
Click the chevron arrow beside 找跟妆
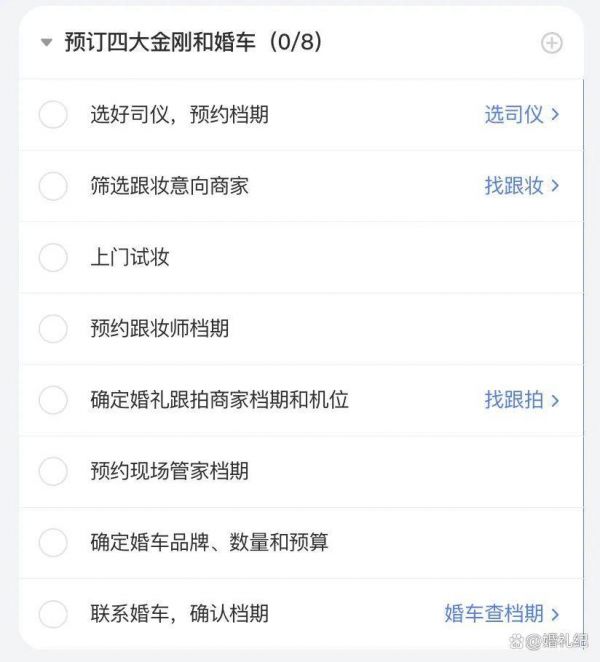tap(555, 186)
